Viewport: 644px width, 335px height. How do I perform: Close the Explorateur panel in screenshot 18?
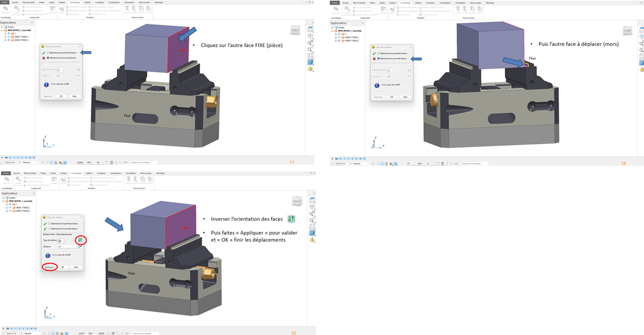pos(362,23)
